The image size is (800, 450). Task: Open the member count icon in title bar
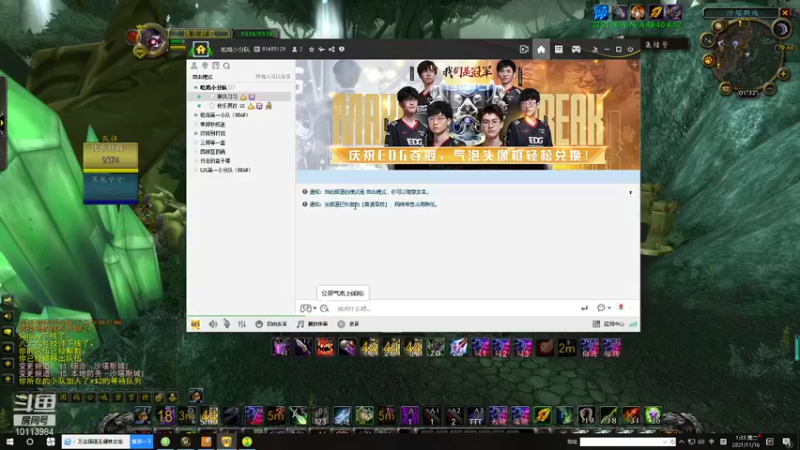click(x=296, y=49)
